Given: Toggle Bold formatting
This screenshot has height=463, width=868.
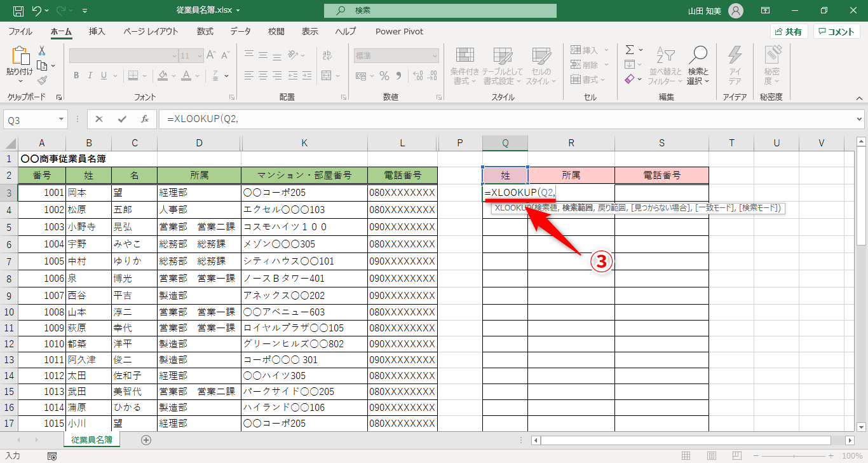Looking at the screenshot, I should (x=76, y=76).
